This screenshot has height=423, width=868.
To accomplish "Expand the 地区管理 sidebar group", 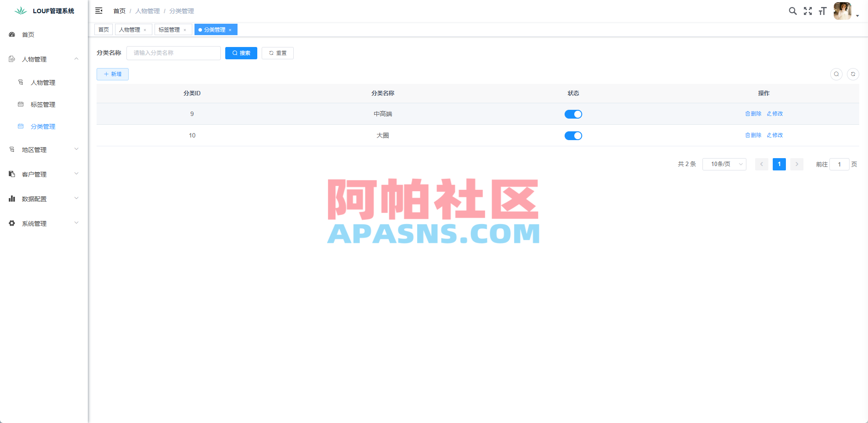I will (44, 150).
